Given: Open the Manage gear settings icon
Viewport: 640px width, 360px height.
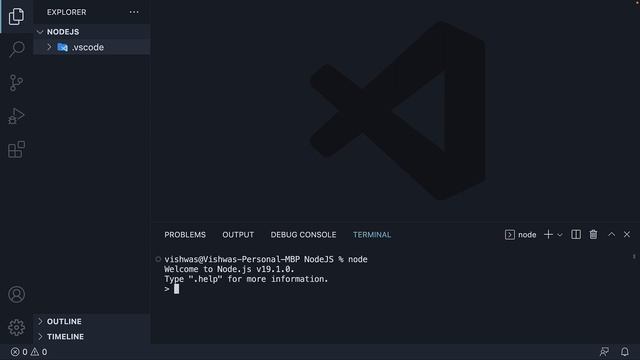Looking at the screenshot, I should [16, 327].
